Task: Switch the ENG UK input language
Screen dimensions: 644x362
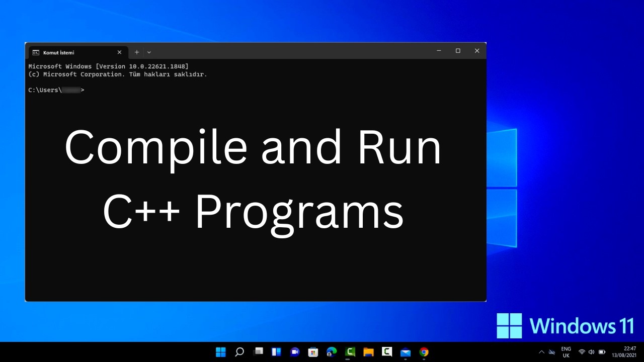Action: point(566,352)
